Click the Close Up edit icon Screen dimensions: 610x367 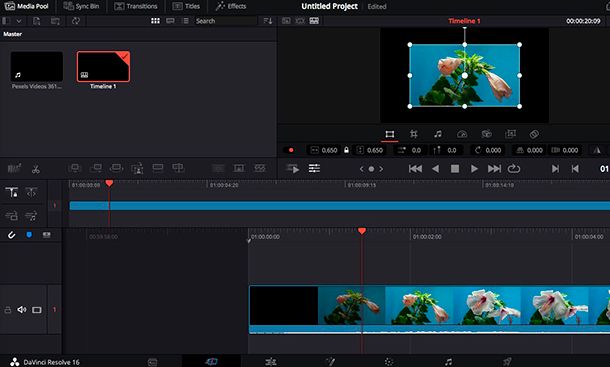pyautogui.click(x=137, y=169)
